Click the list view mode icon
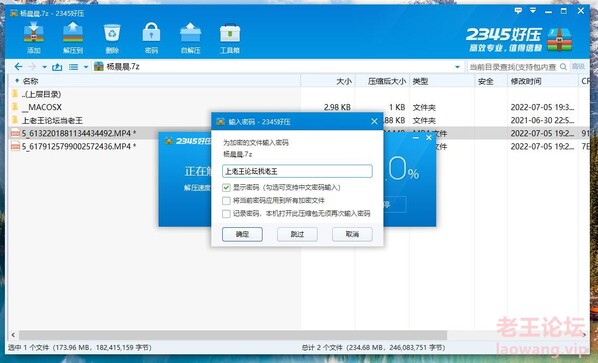598x363 pixels. click(x=73, y=67)
